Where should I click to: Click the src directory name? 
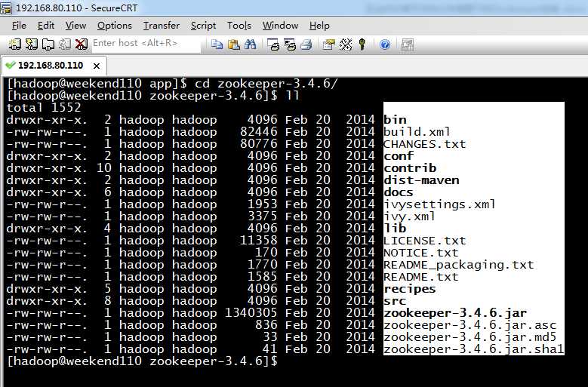pos(395,301)
